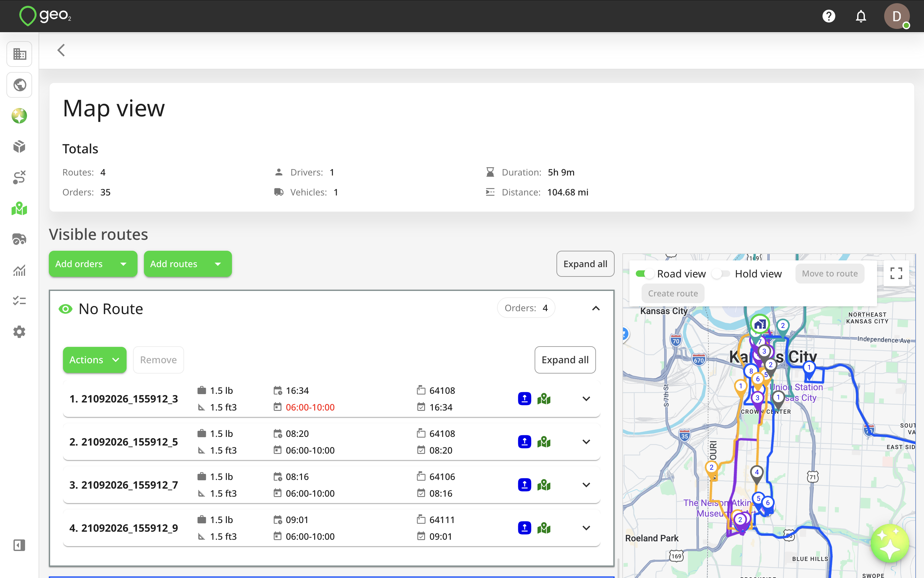The height and width of the screenshot is (578, 924).
Task: Show order 21092026_155912_5 on map
Action: tap(544, 442)
